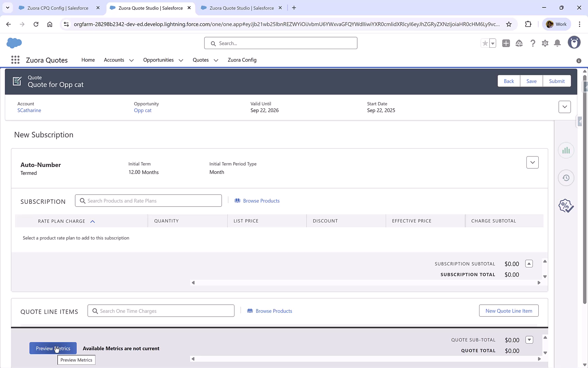Open the Zuora Config menu item
This screenshot has width=588, height=368.
click(242, 60)
